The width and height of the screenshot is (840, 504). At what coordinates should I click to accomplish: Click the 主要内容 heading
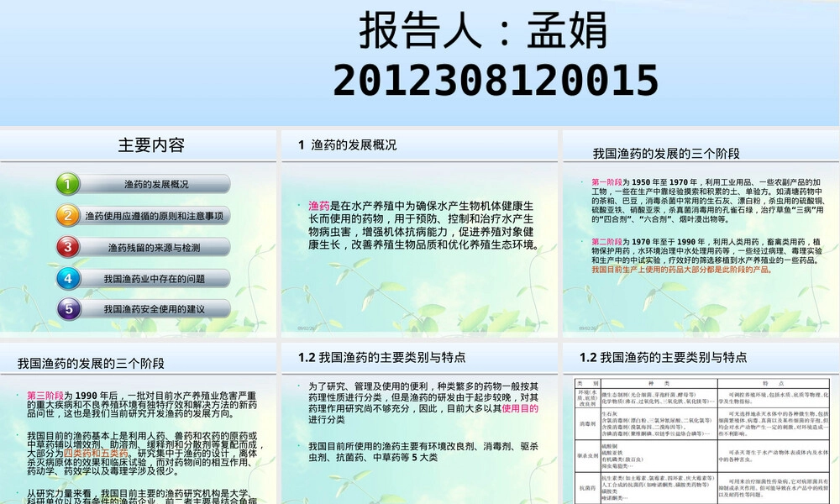tap(151, 145)
